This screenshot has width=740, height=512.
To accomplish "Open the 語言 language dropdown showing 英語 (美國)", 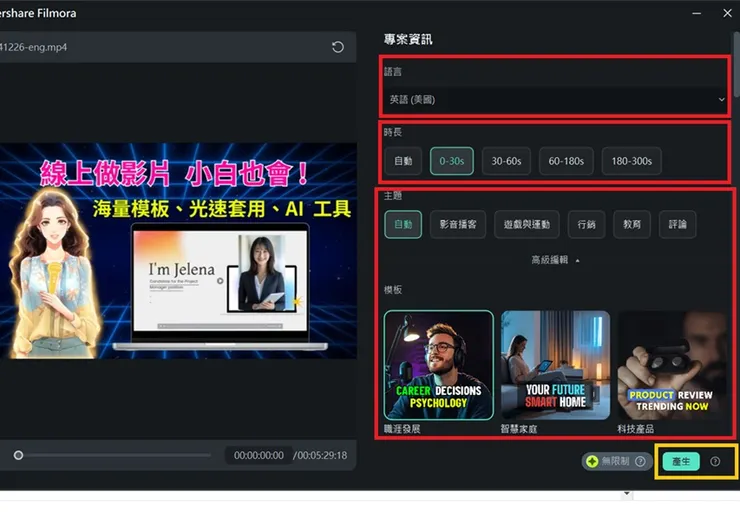I will tap(555, 100).
